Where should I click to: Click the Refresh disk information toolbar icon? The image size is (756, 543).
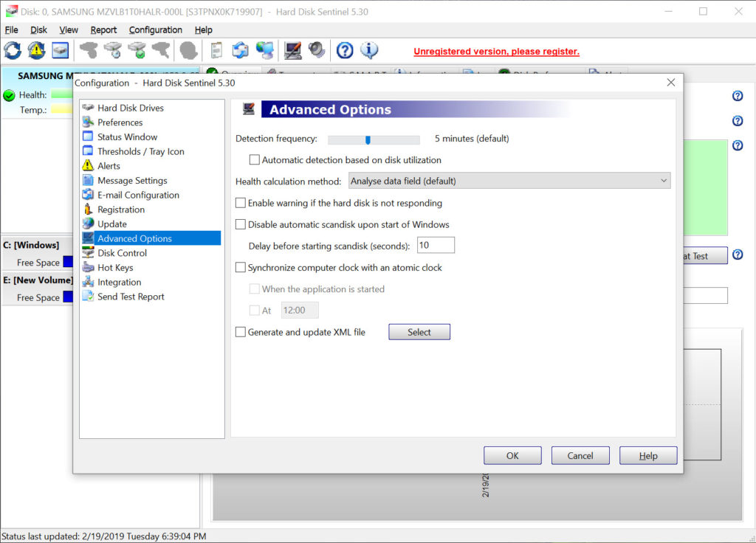point(13,51)
